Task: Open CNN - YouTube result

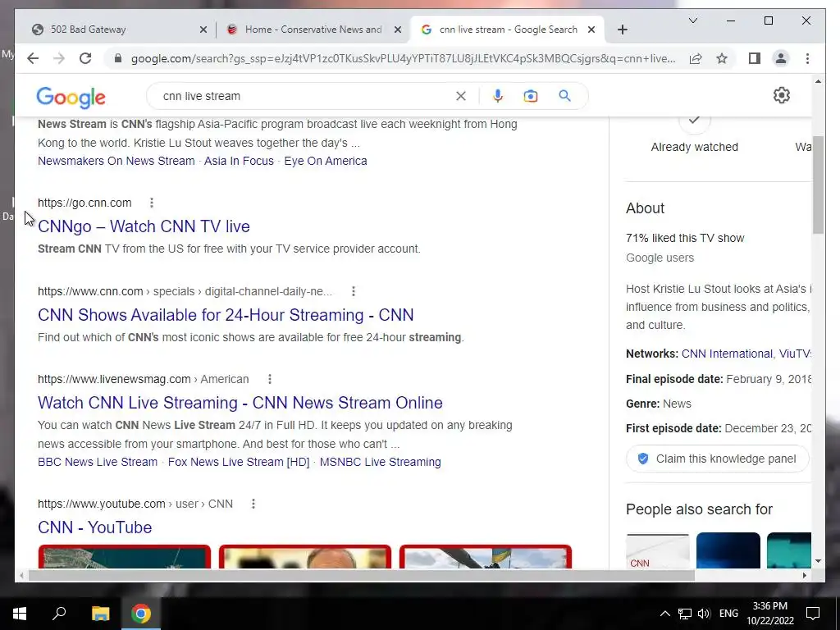Action: click(95, 527)
